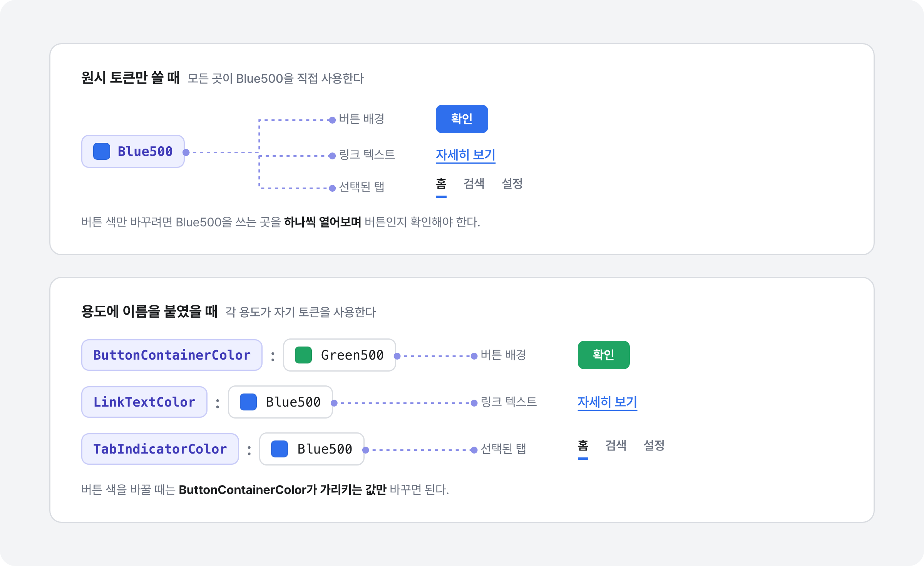
Task: Click the 선택된 탭 label in top card
Action: pyautogui.click(x=362, y=187)
